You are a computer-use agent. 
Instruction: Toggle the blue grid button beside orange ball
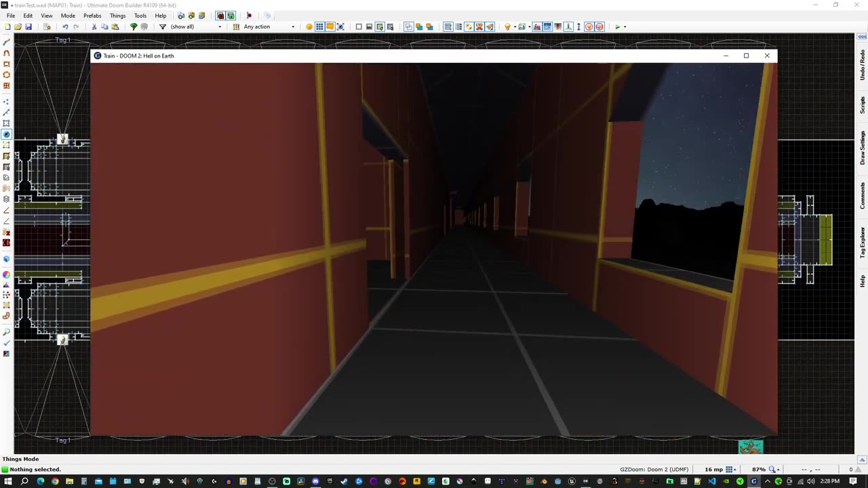pos(319,26)
